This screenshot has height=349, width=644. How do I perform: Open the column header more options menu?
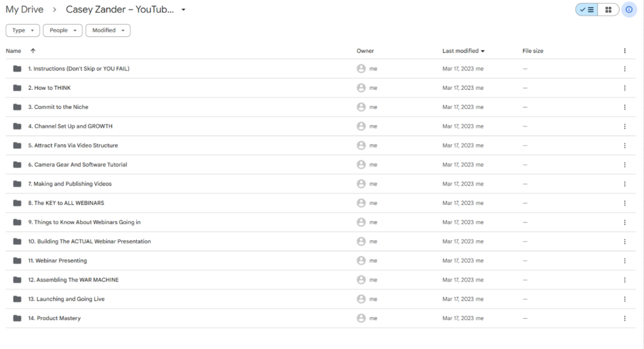pyautogui.click(x=625, y=51)
